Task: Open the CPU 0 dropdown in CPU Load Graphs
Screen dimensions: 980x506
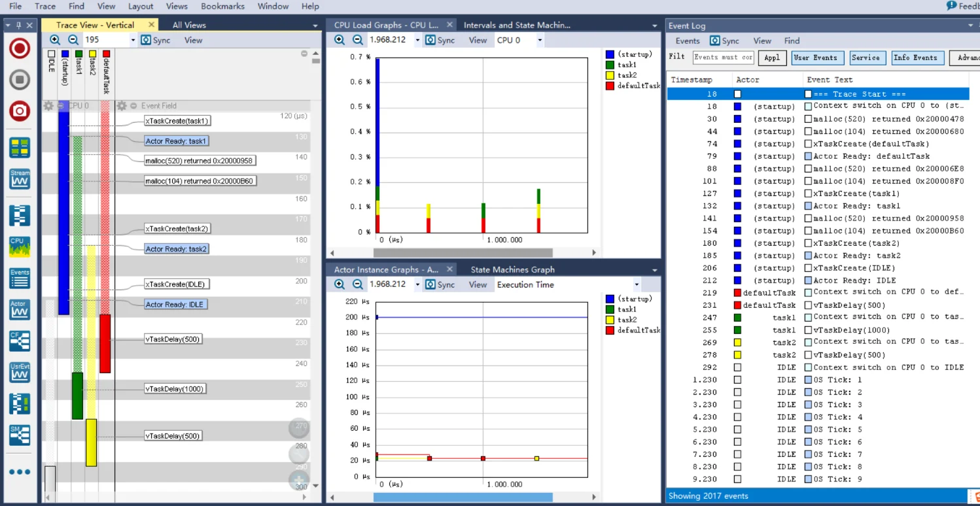Action: coord(540,40)
